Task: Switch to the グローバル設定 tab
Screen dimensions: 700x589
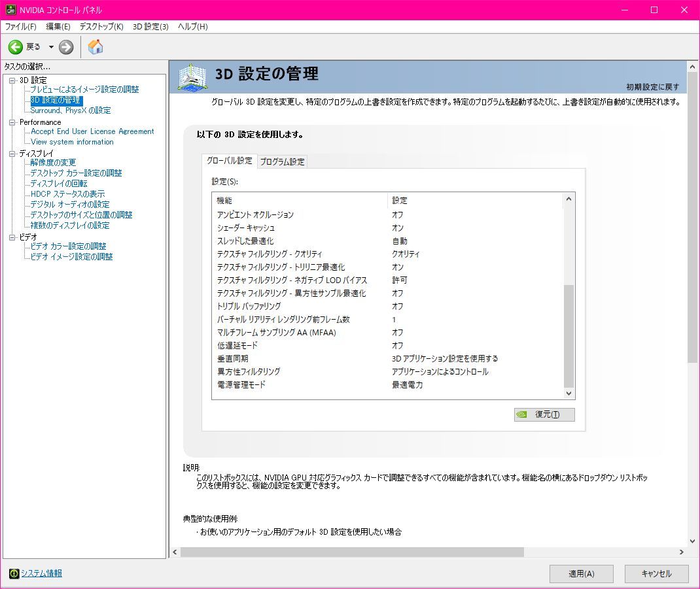Action: tap(230, 161)
